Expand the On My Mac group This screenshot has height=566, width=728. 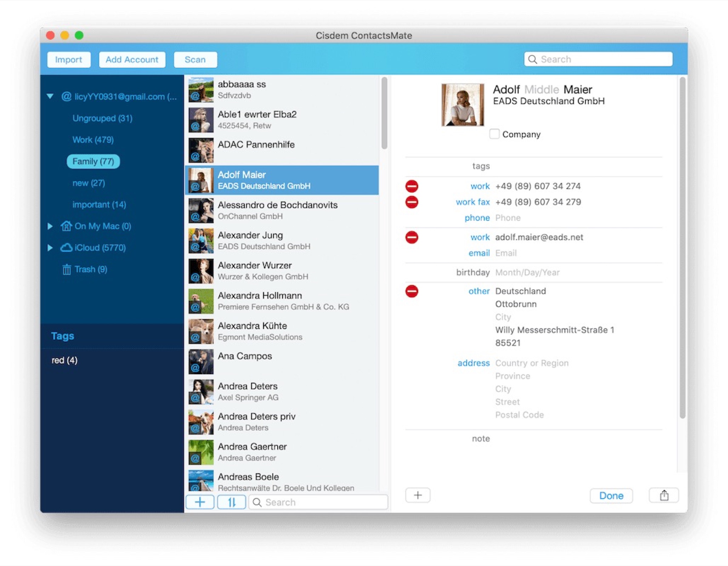[50, 226]
